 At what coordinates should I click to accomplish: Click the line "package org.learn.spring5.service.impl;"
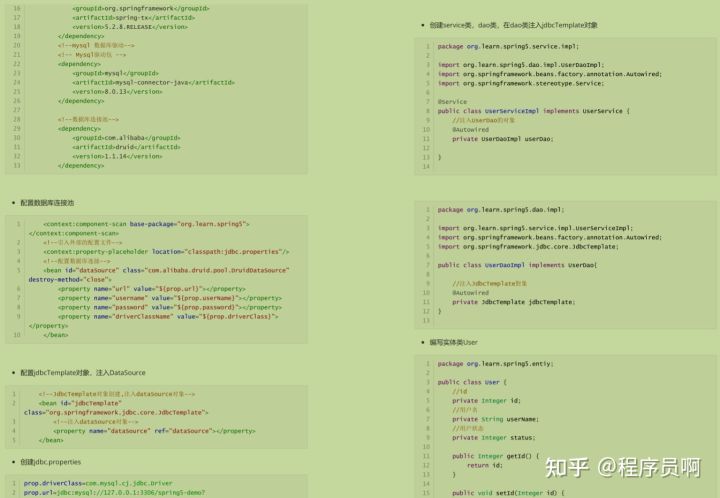pos(508,46)
